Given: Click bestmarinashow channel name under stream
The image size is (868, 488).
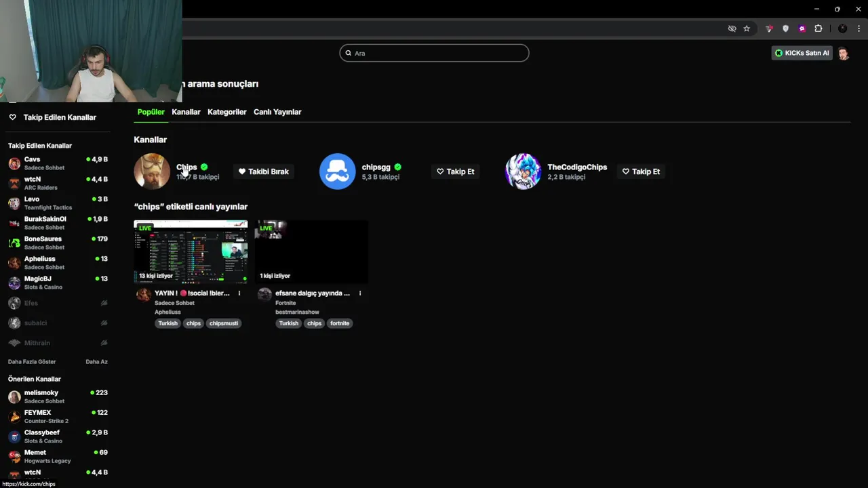Looking at the screenshot, I should pos(297,312).
